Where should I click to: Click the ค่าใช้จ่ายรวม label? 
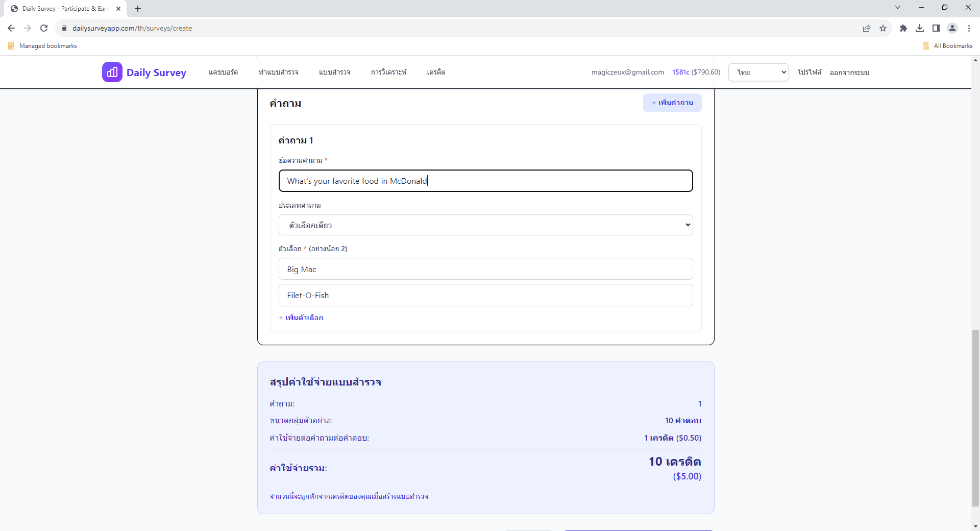(298, 468)
